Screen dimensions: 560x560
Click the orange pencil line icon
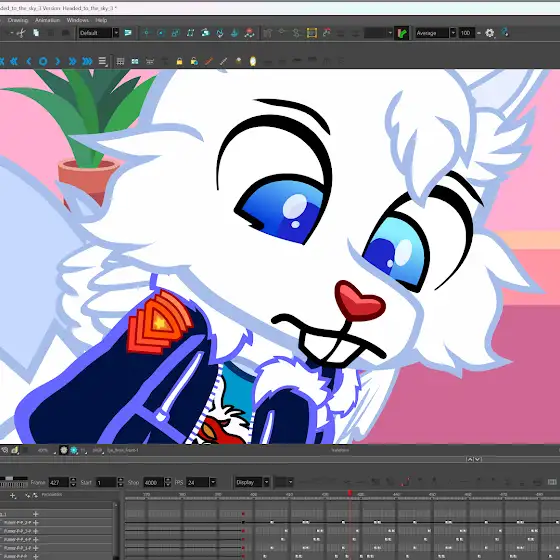tap(209, 61)
